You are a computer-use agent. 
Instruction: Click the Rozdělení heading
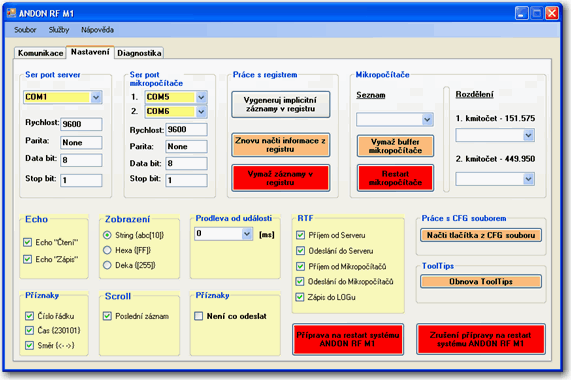(x=474, y=95)
